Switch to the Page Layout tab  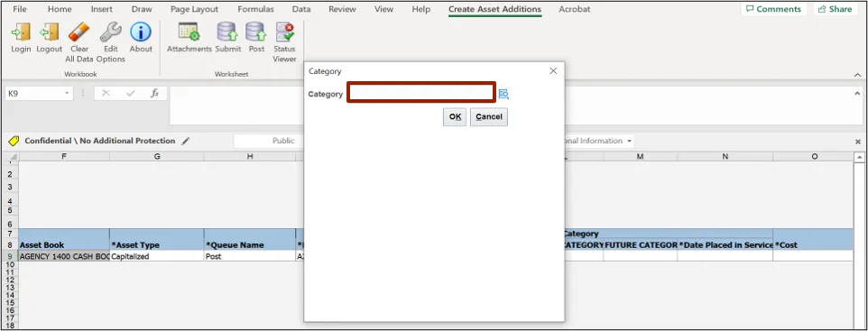[194, 9]
